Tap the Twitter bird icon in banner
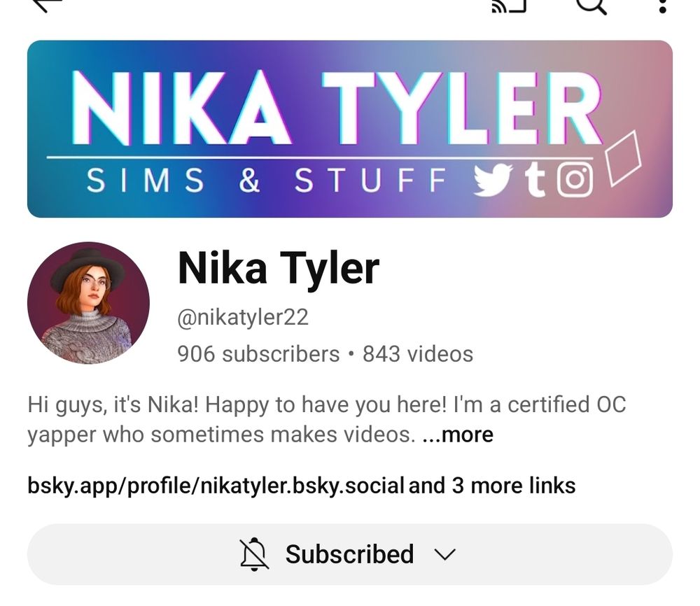The image size is (700, 606). pyautogui.click(x=493, y=181)
